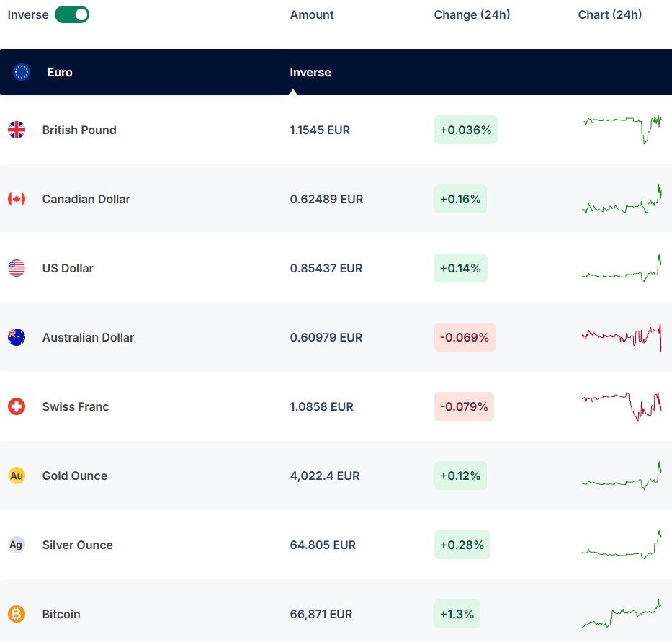
Task: Click the Swiss Franc flag icon
Action: [x=17, y=406]
